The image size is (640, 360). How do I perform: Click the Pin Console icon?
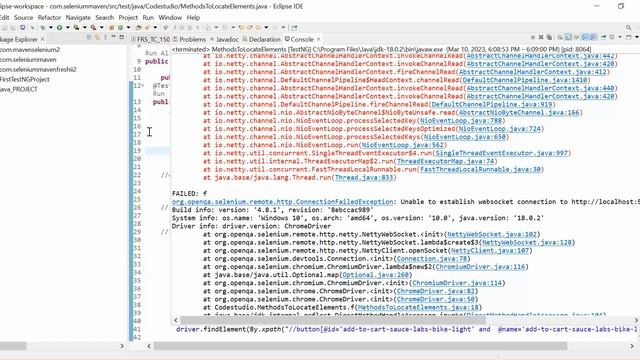(x=603, y=37)
